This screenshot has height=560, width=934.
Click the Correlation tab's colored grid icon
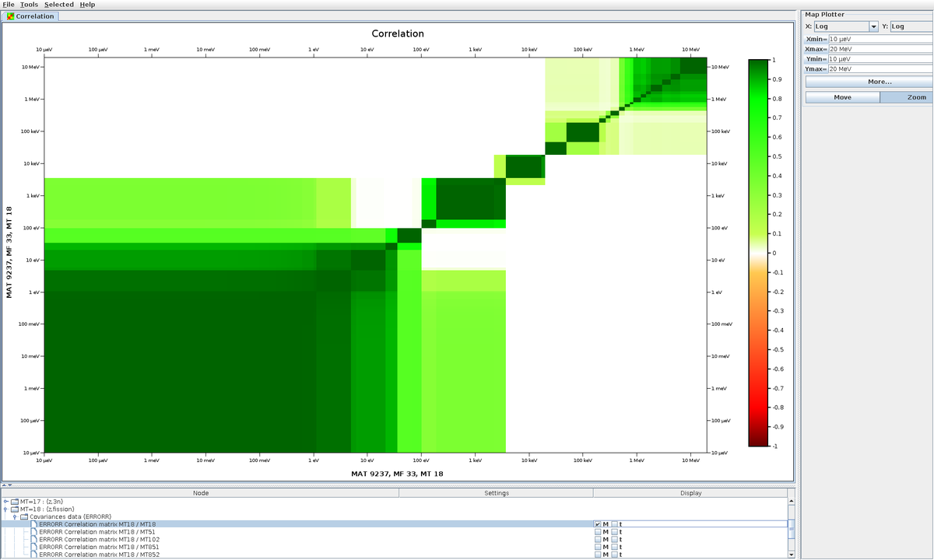[10, 16]
